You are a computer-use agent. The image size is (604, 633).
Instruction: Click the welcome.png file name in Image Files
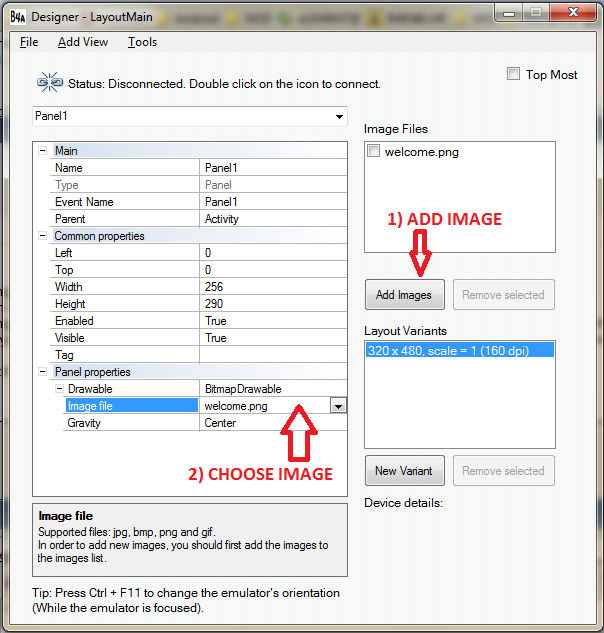coord(422,152)
